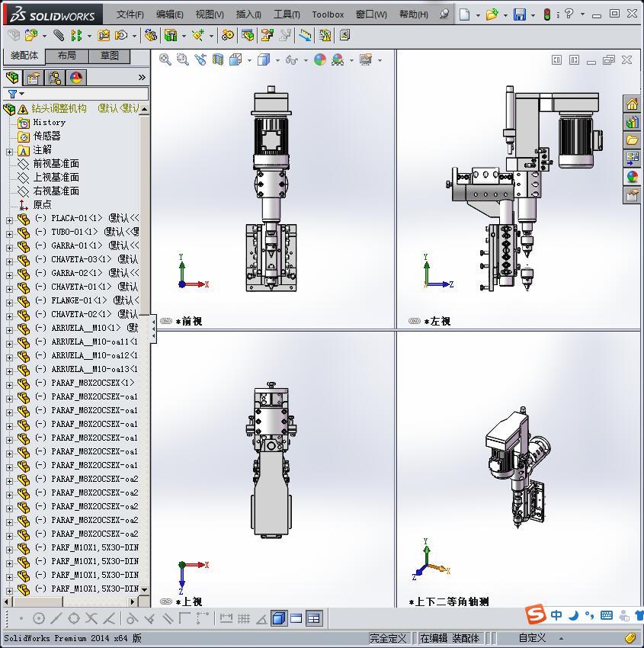Click the View Settings monitor icon
The image size is (644, 648).
click(366, 60)
